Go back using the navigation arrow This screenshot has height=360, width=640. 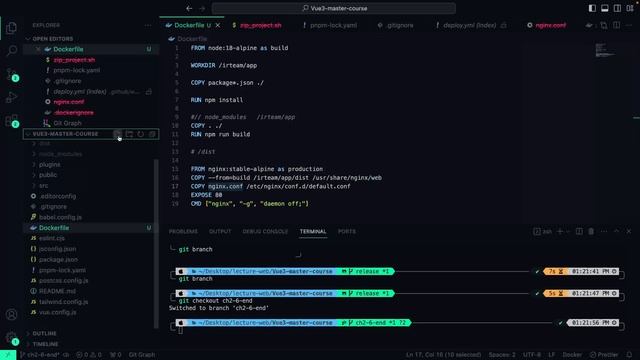pos(189,8)
